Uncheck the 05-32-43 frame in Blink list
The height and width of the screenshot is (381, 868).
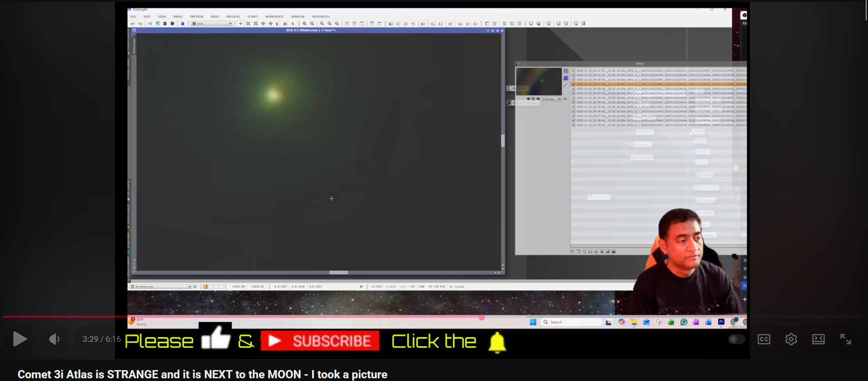pyautogui.click(x=574, y=93)
